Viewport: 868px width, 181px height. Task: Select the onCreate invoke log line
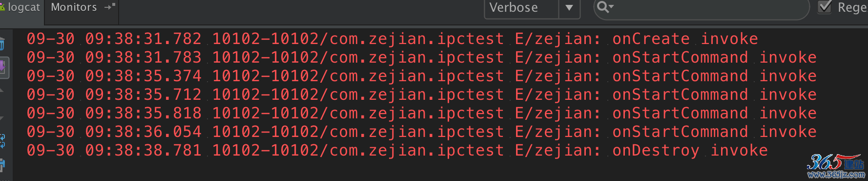393,39
